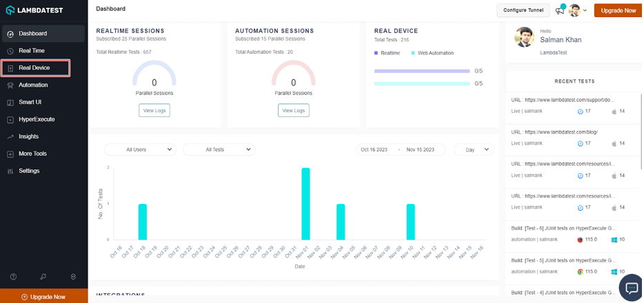
Task: Click the Configure Tunnel button
Action: point(523,10)
